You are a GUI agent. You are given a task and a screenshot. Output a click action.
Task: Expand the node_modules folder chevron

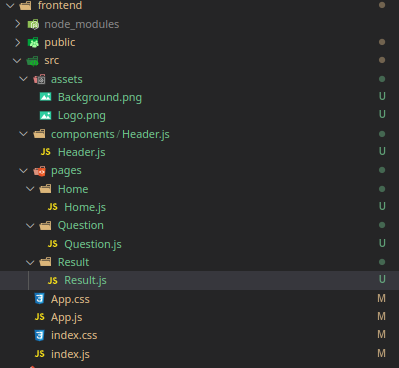tap(18, 24)
